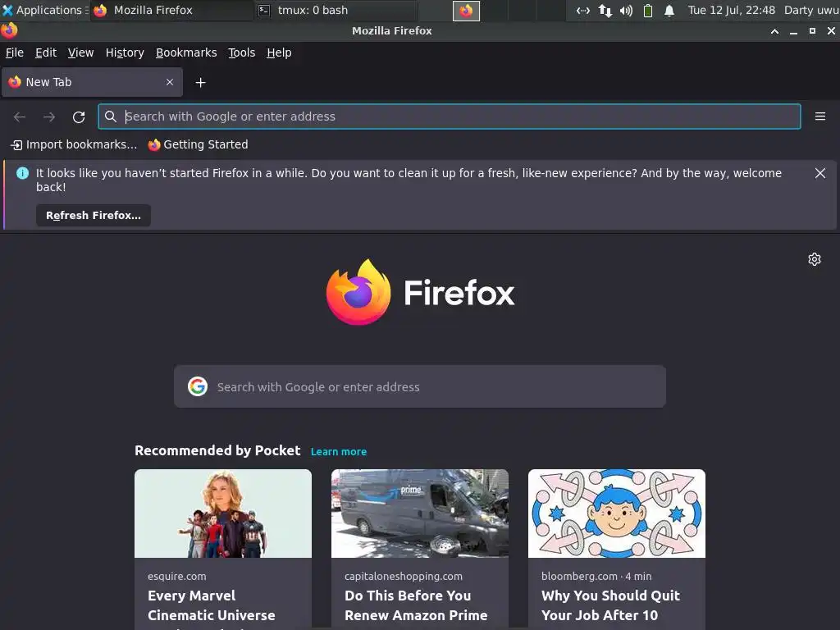Image resolution: width=840 pixels, height=630 pixels.
Task: Click the data transfer arrows tray icon
Action: tap(605, 10)
